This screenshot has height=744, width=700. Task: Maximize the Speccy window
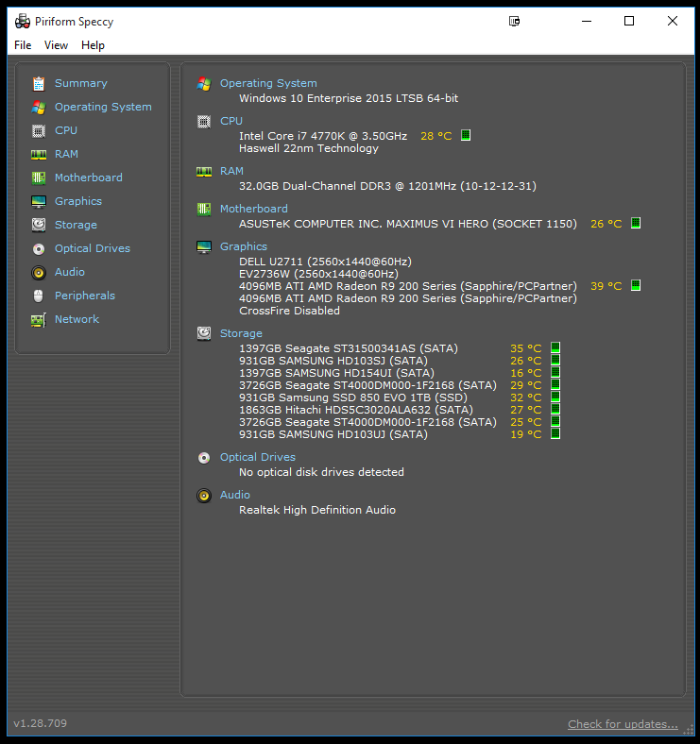click(629, 21)
